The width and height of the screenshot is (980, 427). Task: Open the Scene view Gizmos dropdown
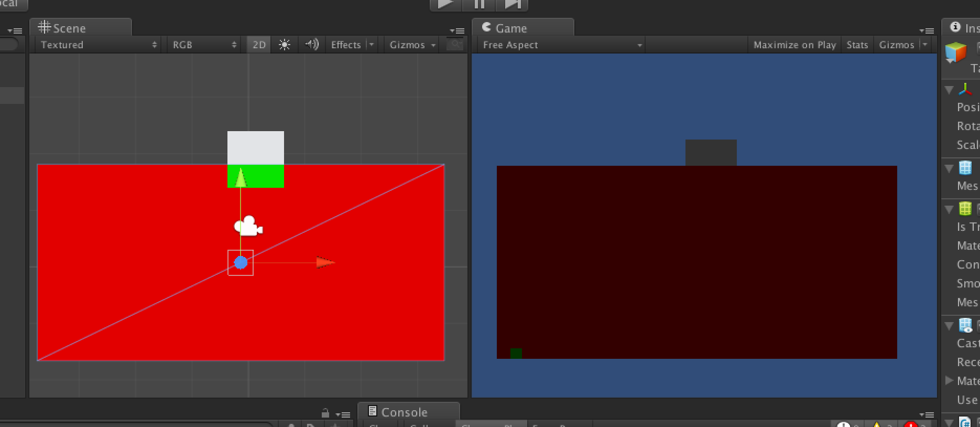tap(412, 45)
